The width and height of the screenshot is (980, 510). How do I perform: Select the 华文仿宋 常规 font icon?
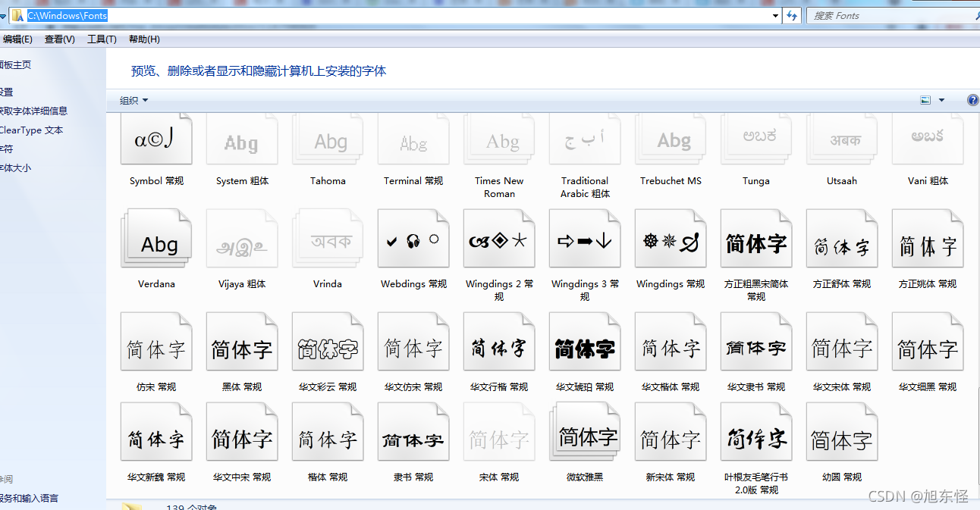point(413,342)
